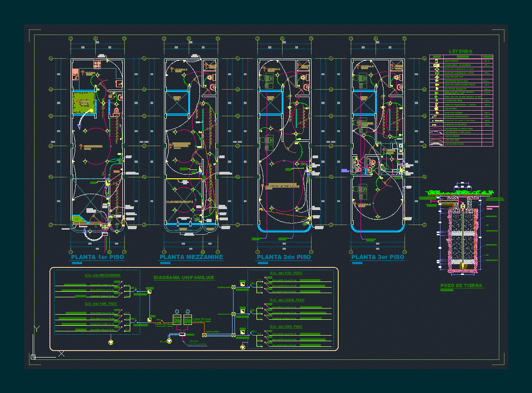Select the "D.U. del 4TO. PISO" heading
Screen dimensions: 532x393
(286, 273)
